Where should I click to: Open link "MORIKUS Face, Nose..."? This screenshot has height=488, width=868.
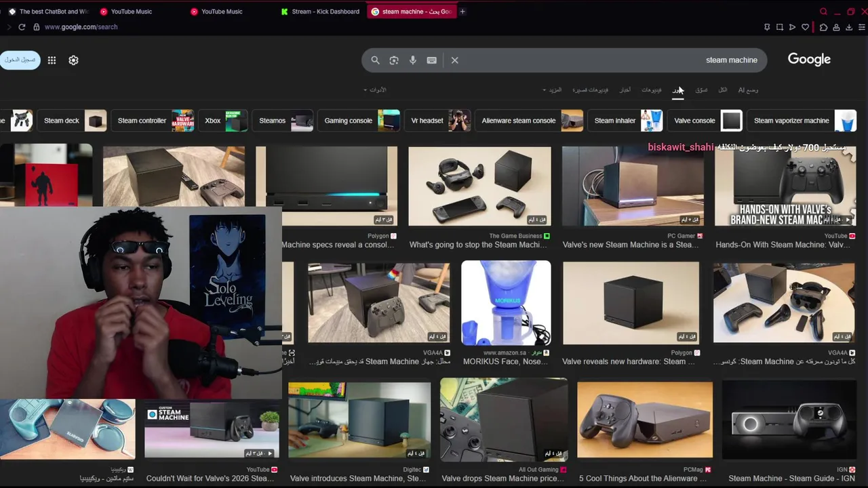505,362
